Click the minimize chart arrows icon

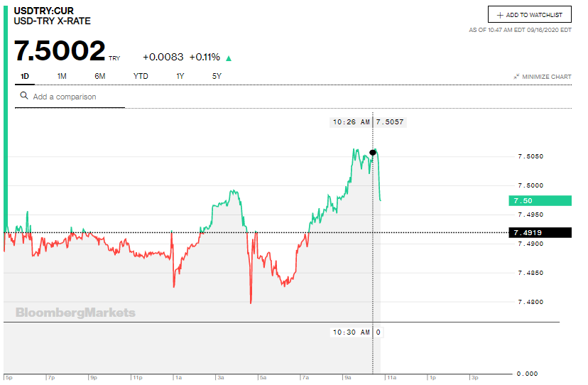(516, 77)
